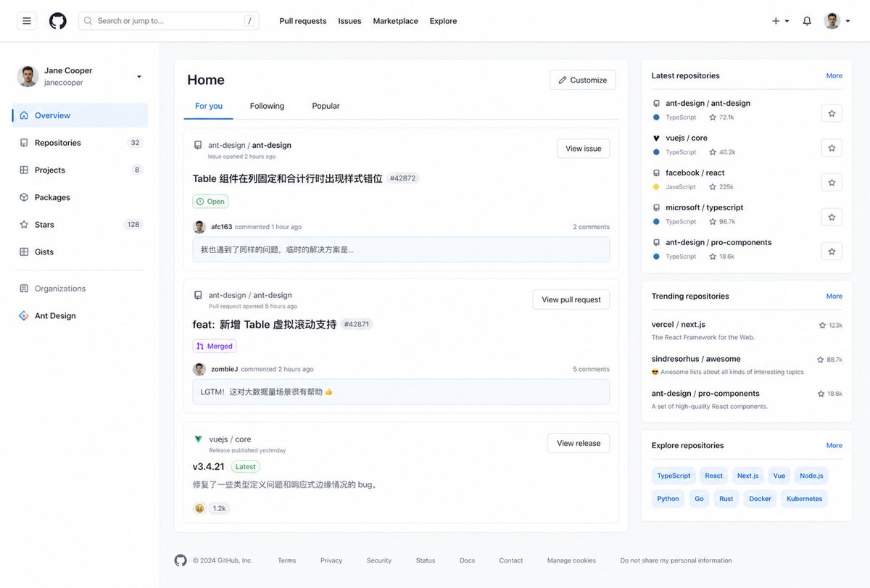Click the green Open status badge
This screenshot has width=870, height=588.
211,202
